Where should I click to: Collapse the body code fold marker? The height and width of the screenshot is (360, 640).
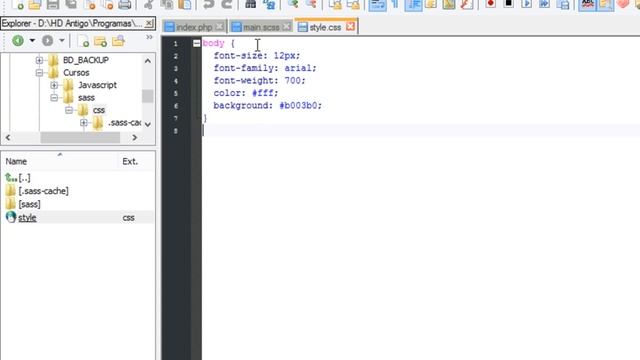pyautogui.click(x=196, y=43)
